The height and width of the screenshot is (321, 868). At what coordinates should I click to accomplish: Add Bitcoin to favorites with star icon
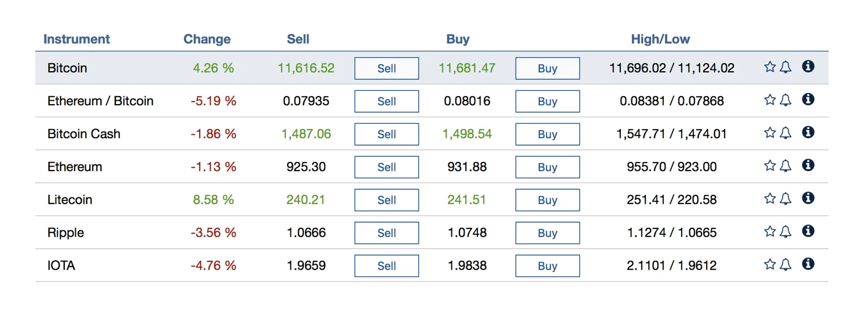770,67
